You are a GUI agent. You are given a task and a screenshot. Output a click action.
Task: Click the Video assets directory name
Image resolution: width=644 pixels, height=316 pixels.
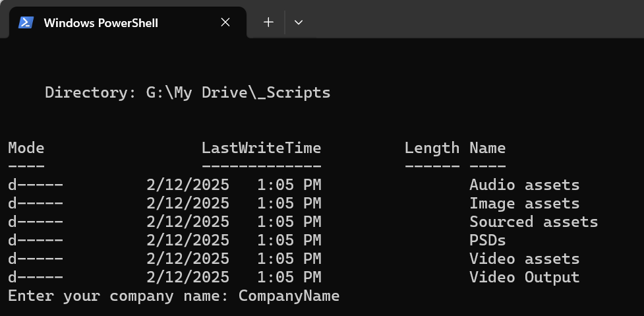(524, 259)
